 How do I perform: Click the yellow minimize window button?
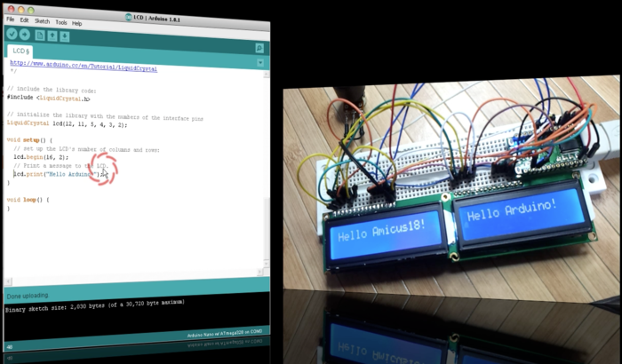pos(21,10)
